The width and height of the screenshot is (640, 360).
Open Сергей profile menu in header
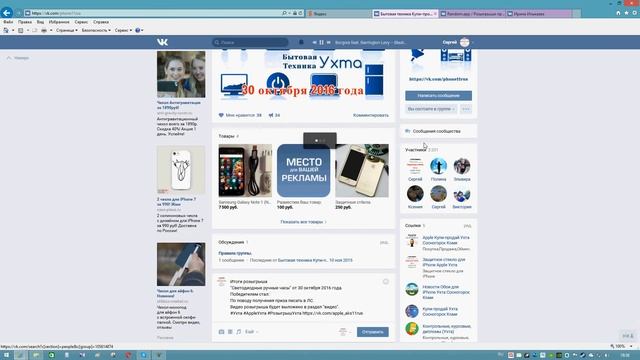(457, 42)
